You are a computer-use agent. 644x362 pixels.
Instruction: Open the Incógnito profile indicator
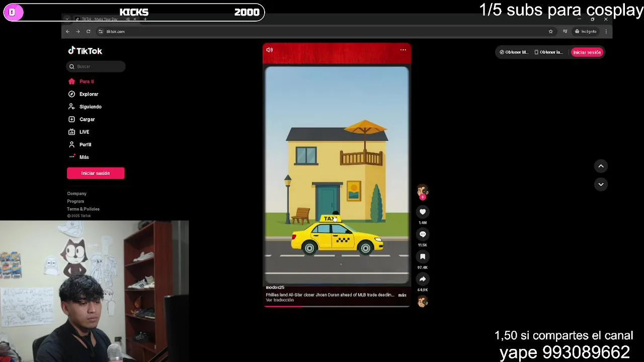[586, 31]
